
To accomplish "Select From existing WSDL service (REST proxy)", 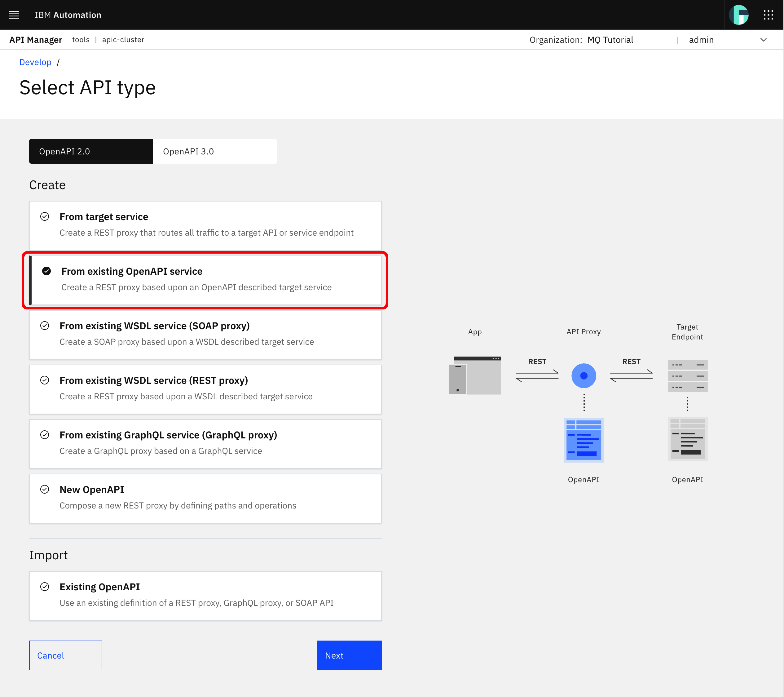I will pos(205,388).
